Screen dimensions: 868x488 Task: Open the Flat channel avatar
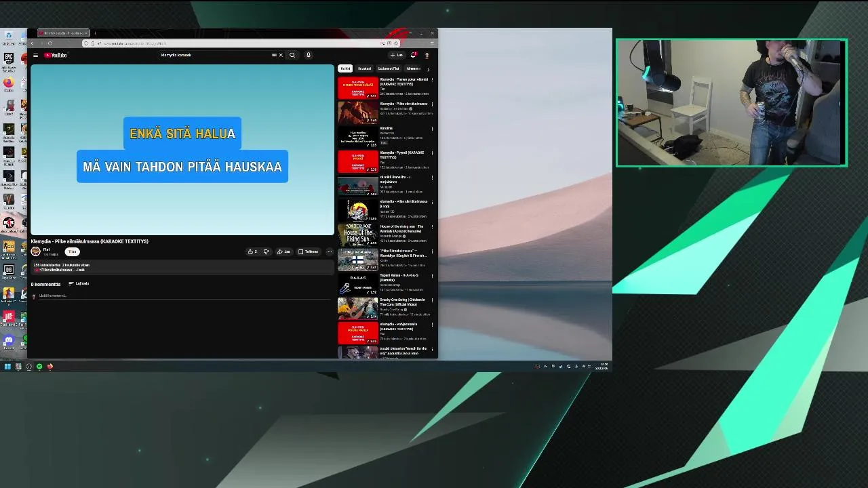click(x=35, y=251)
